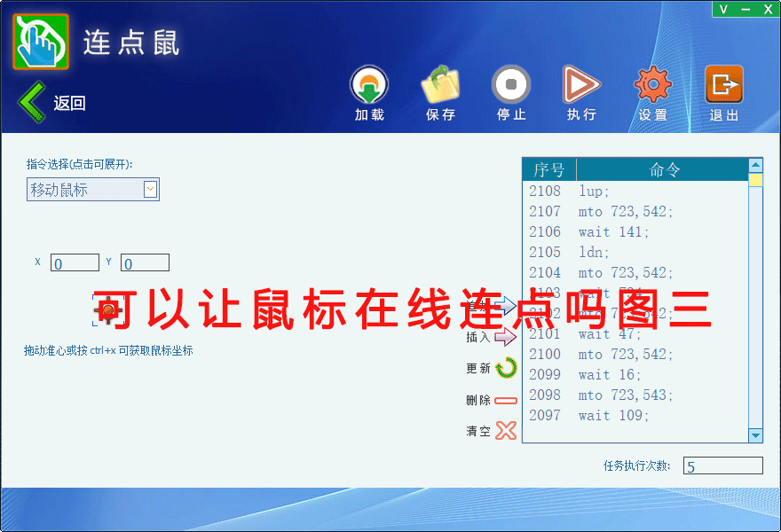Go back with 返回 green arrow
This screenshot has width=781, height=532.
(x=32, y=102)
